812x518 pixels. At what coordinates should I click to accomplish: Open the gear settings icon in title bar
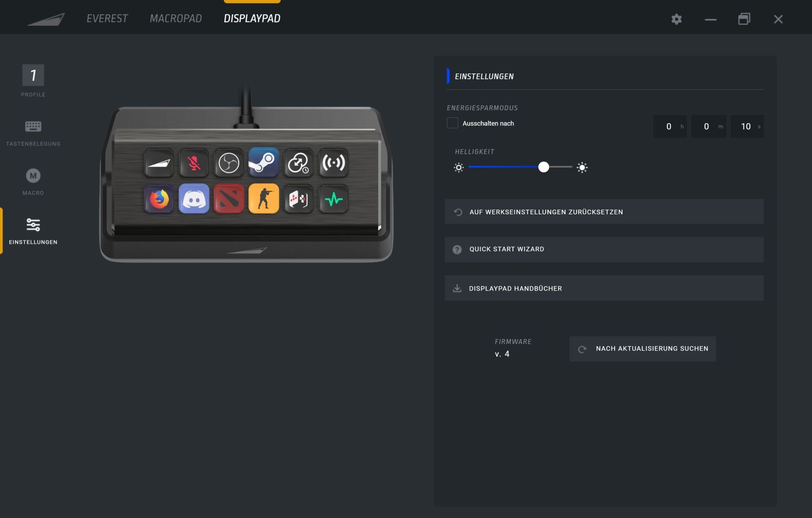pyautogui.click(x=676, y=19)
